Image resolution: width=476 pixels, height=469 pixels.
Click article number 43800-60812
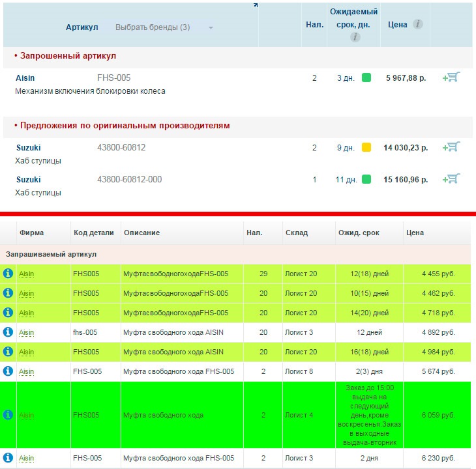(121, 148)
